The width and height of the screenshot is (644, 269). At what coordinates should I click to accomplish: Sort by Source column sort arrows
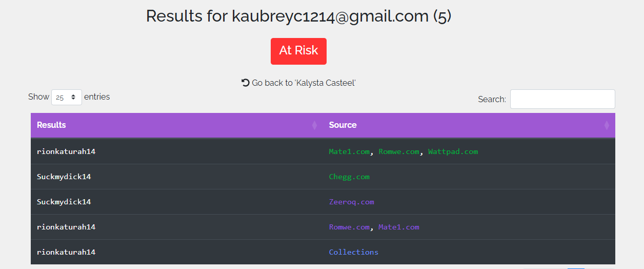click(607, 125)
